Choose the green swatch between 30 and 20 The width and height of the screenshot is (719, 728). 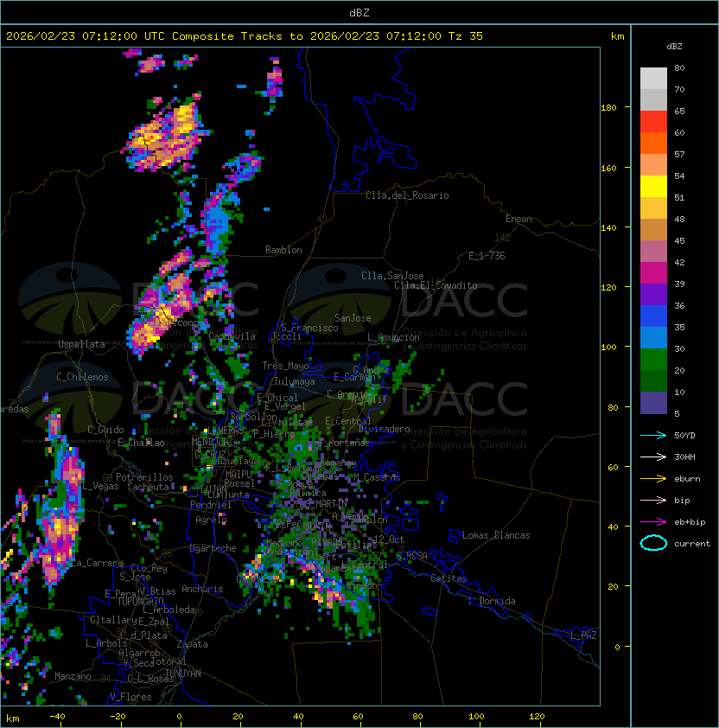pos(653,359)
